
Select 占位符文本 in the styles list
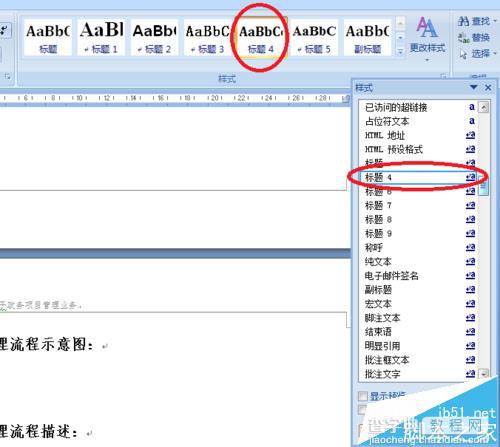[x=419, y=121]
